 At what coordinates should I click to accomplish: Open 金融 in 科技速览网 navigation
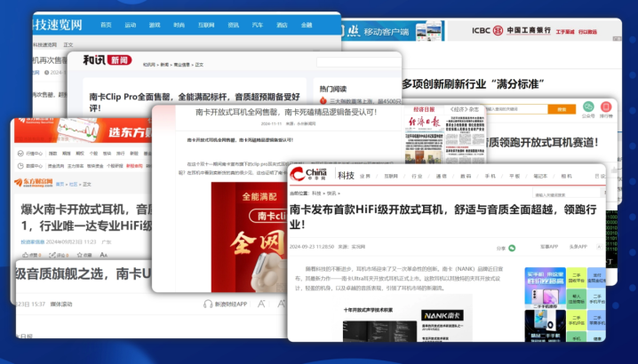click(307, 25)
